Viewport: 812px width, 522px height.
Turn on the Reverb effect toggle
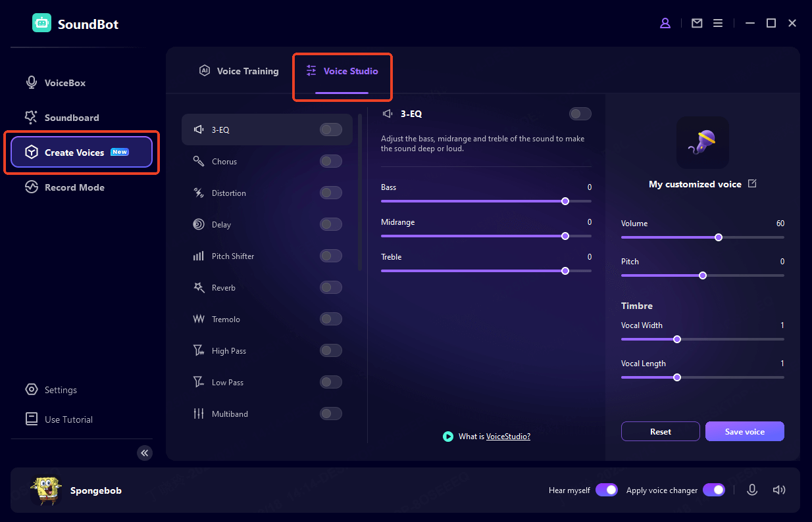click(x=330, y=287)
